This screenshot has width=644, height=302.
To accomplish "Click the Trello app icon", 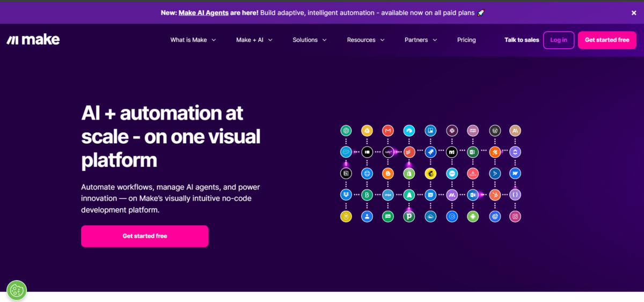I will [x=430, y=130].
